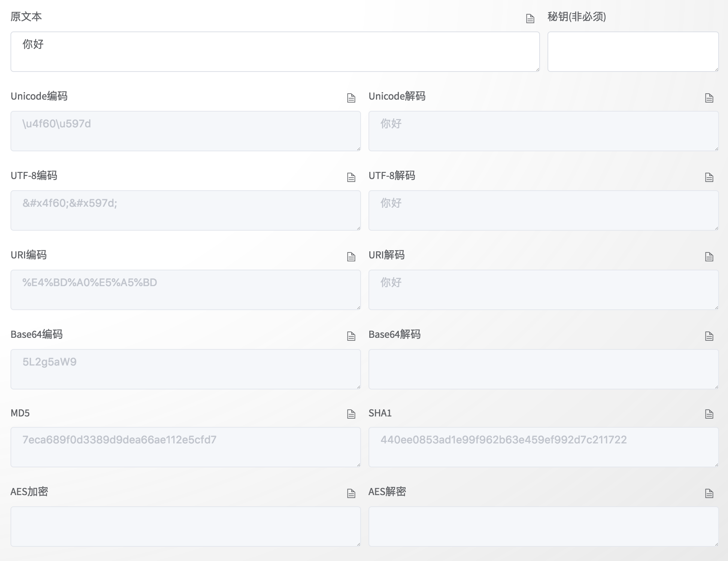Click into the 秘钥 key text field
728x561 pixels.
click(x=633, y=52)
